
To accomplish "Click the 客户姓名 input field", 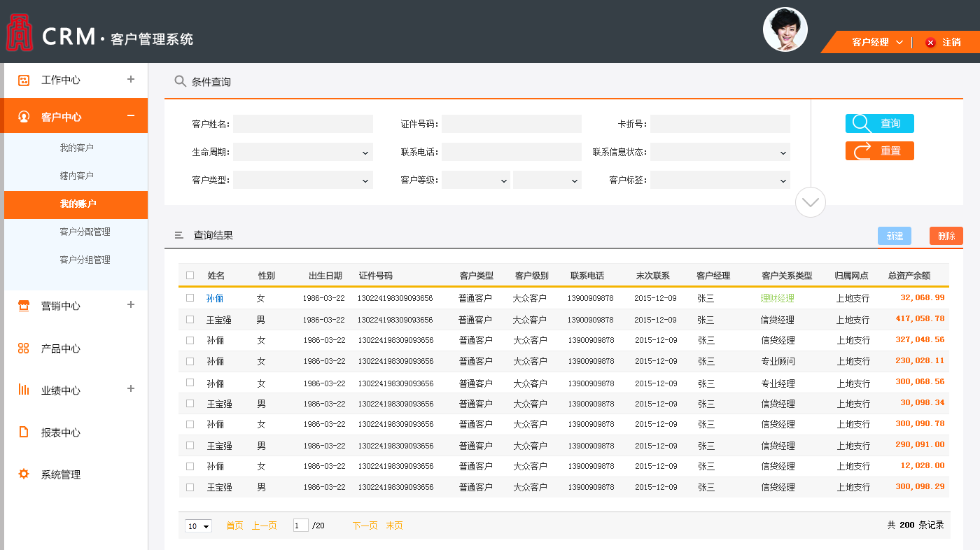I will tap(302, 124).
